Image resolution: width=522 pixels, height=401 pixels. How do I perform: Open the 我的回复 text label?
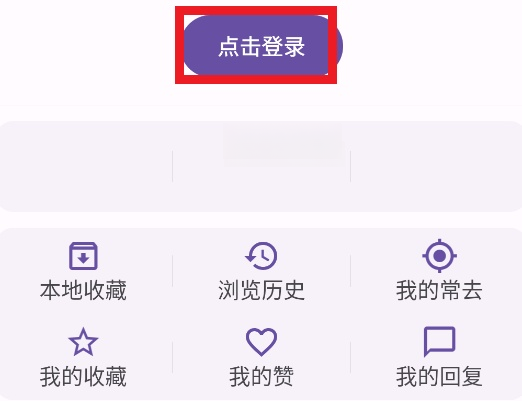click(x=439, y=377)
